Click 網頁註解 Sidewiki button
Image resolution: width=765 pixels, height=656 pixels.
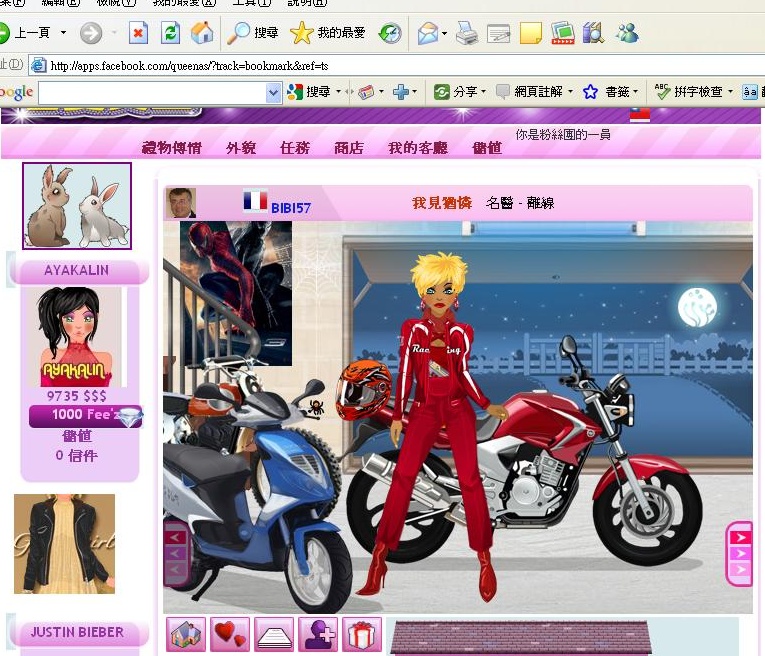click(x=529, y=92)
